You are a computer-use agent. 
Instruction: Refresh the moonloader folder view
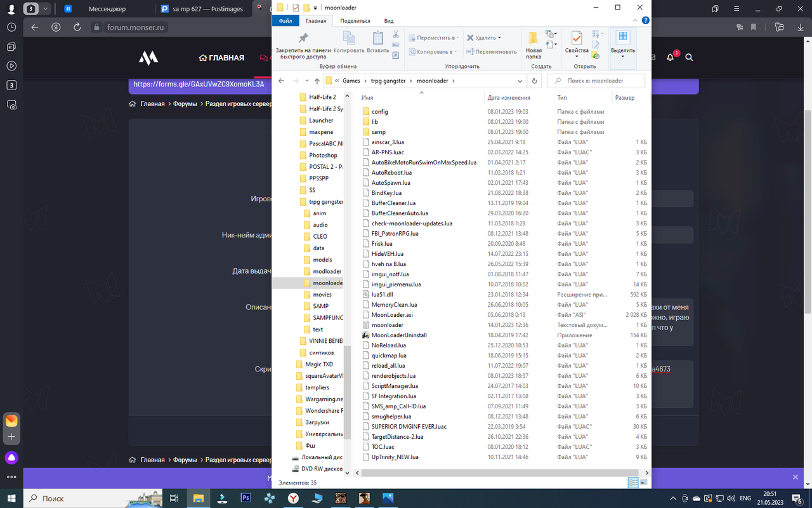(534, 81)
